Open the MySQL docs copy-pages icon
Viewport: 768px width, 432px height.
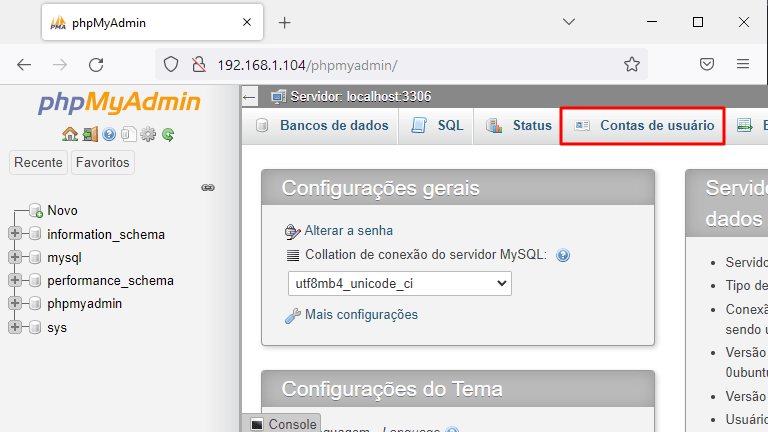(128, 134)
